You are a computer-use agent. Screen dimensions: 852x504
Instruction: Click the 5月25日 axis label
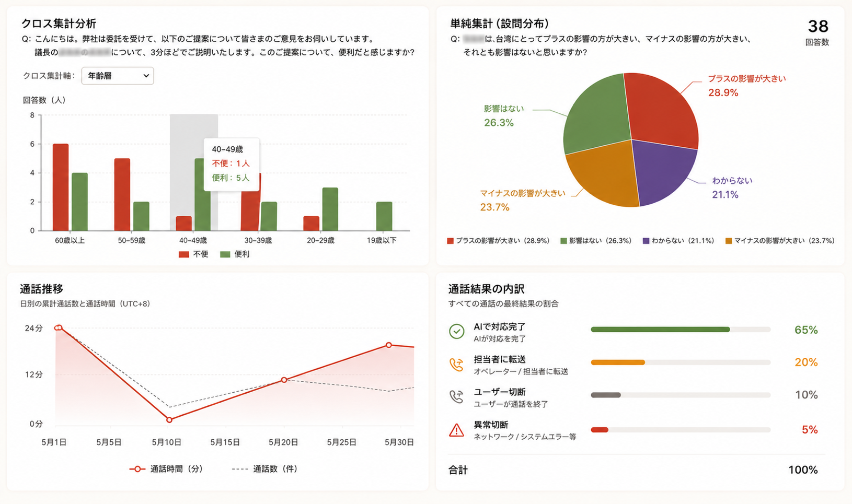click(341, 442)
